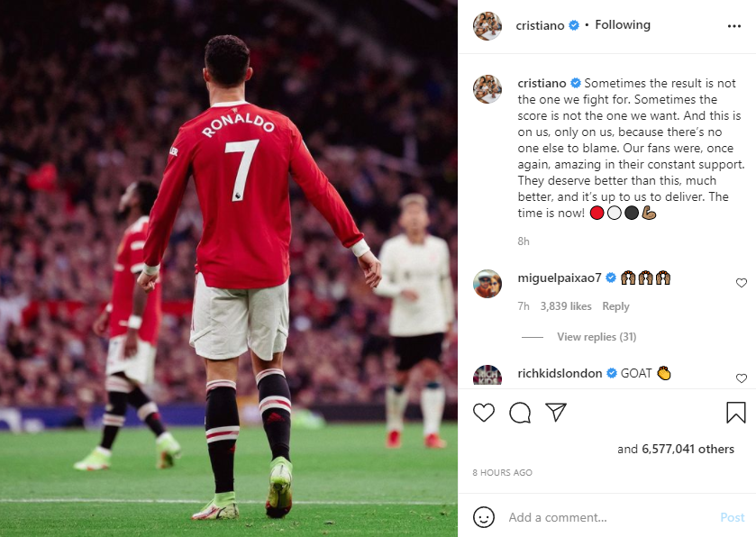Save post with the bookmark icon

[736, 414]
